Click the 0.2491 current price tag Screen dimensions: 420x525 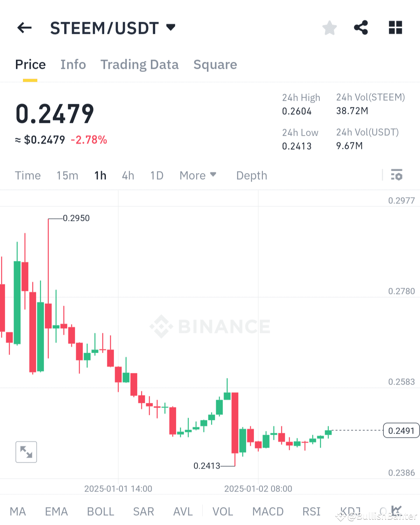[x=401, y=430]
